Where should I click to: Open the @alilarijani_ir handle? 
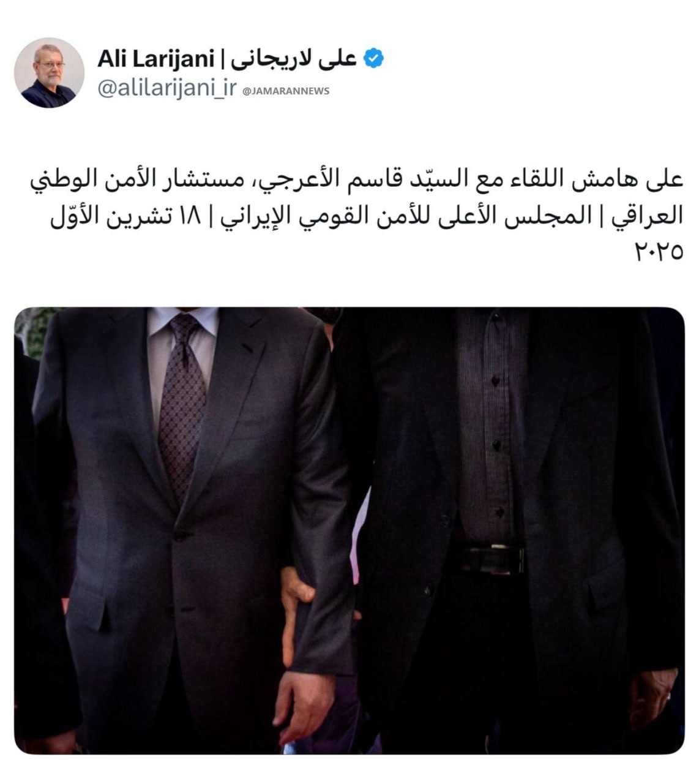tap(167, 88)
